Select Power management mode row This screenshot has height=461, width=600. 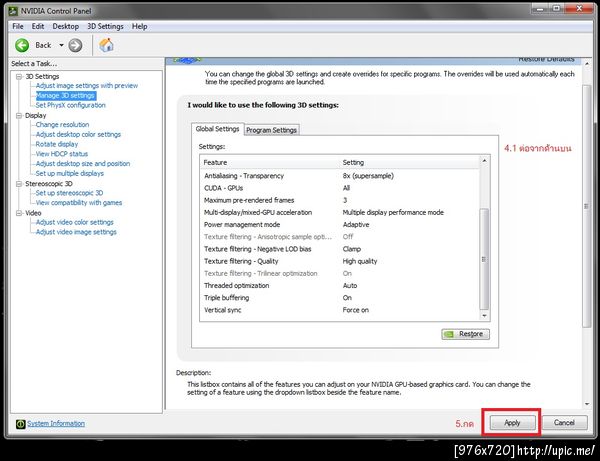[339, 225]
